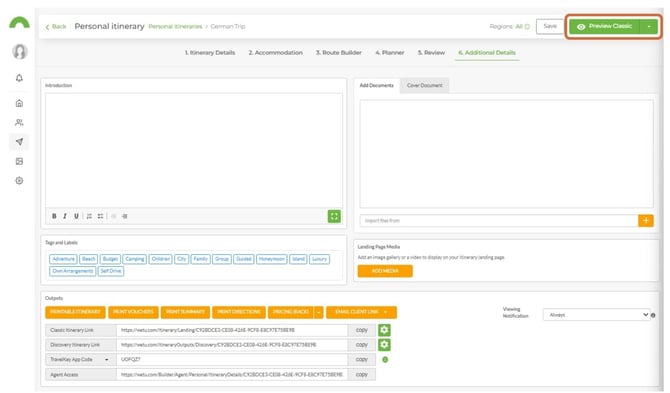The height and width of the screenshot is (393, 670).
Task: Open the Personal Itineraries breadcrumb
Action: [x=175, y=26]
